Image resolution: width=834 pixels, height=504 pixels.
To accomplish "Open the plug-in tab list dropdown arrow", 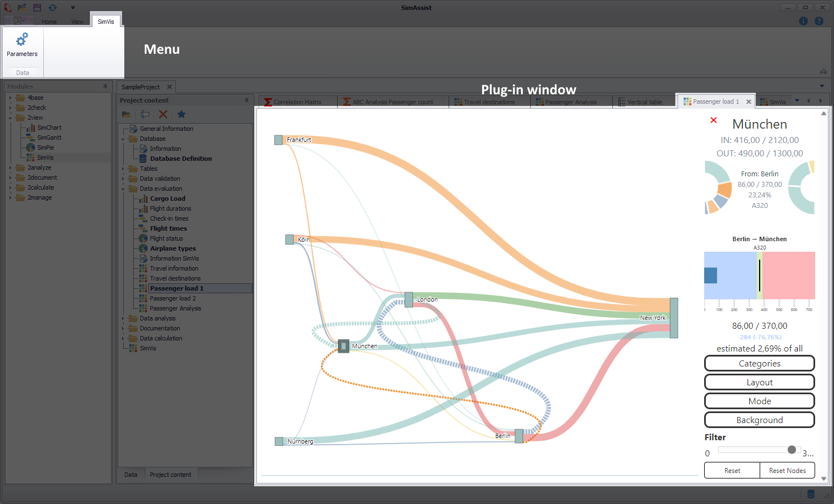I will point(797,101).
